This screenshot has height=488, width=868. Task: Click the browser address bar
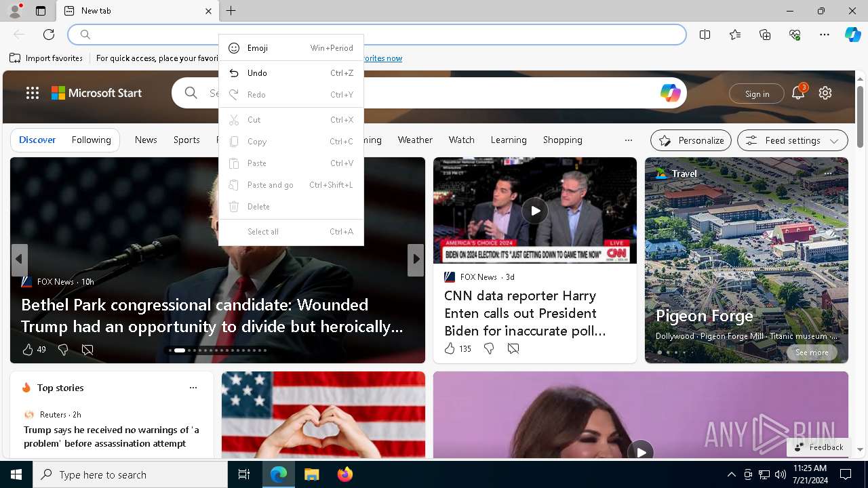[377, 35]
